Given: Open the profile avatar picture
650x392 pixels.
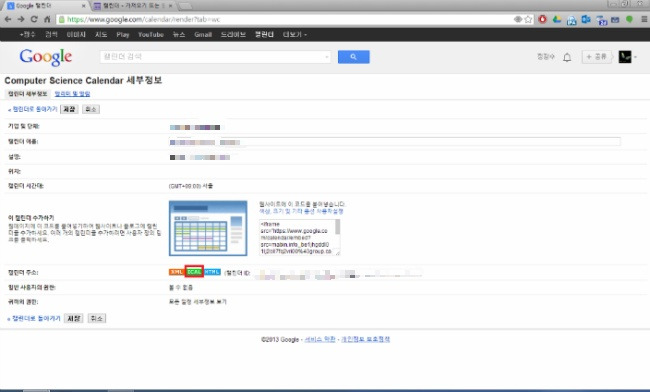Looking at the screenshot, I should coord(625,57).
